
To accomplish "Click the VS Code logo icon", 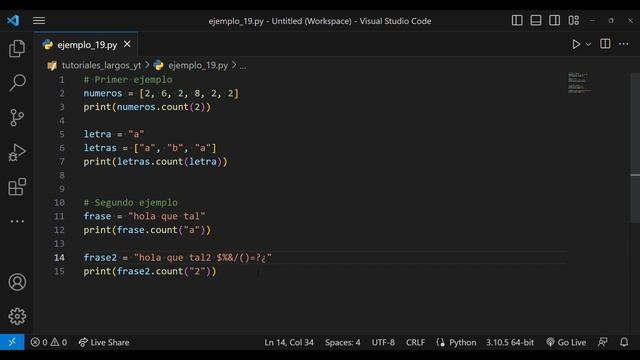I will [13, 20].
